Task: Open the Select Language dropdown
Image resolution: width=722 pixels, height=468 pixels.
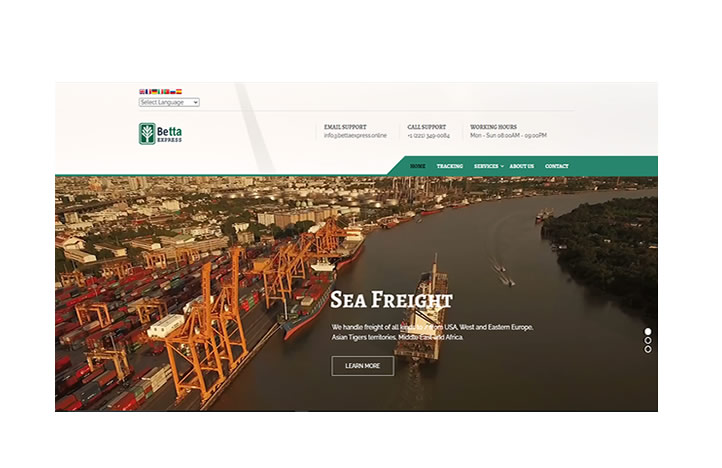Action: [169, 102]
